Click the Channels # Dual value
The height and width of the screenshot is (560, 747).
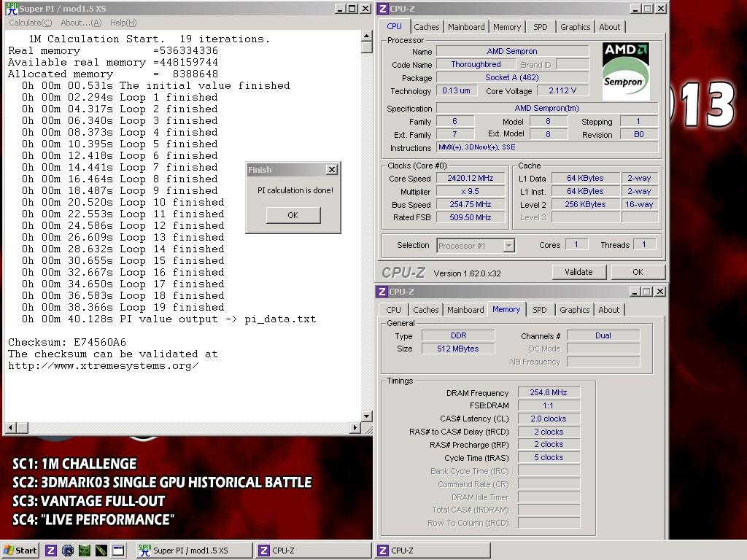pyautogui.click(x=603, y=335)
